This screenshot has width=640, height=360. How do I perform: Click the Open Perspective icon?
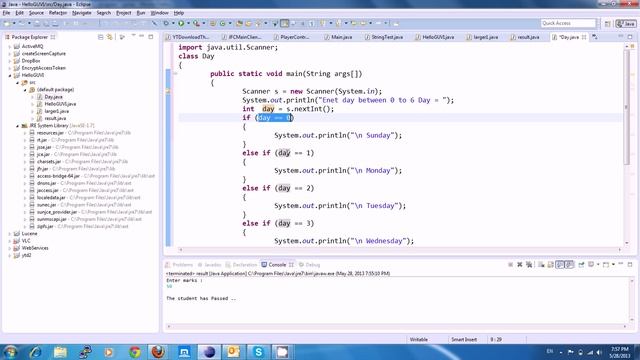click(x=607, y=24)
